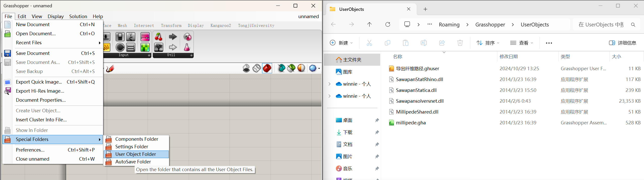
Task: Open the sort dropdown in Explorer toolbar
Action: 488,43
